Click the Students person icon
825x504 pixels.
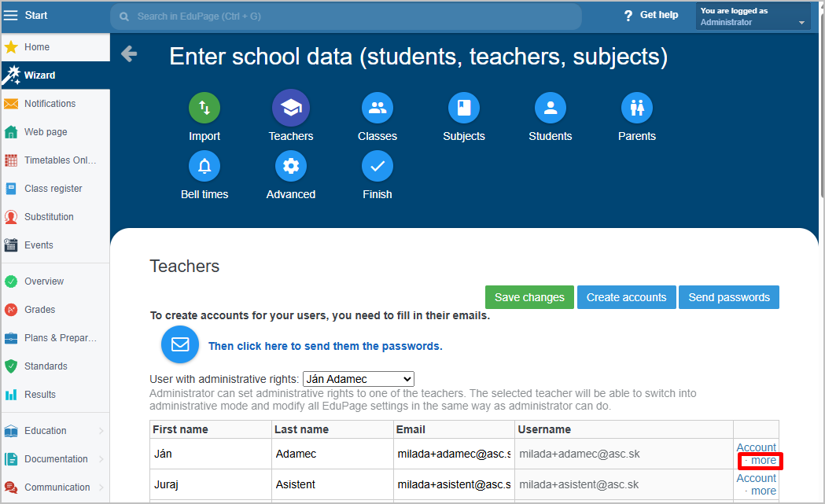pyautogui.click(x=551, y=109)
